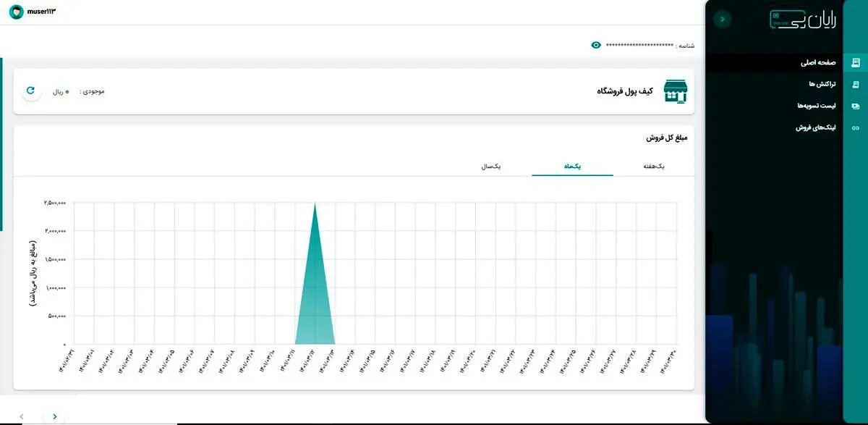
Task: Refresh the wallet balance
Action: (30, 91)
